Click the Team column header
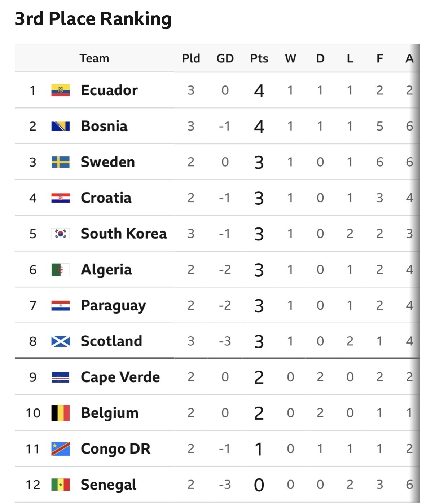435x504 pixels. (95, 58)
